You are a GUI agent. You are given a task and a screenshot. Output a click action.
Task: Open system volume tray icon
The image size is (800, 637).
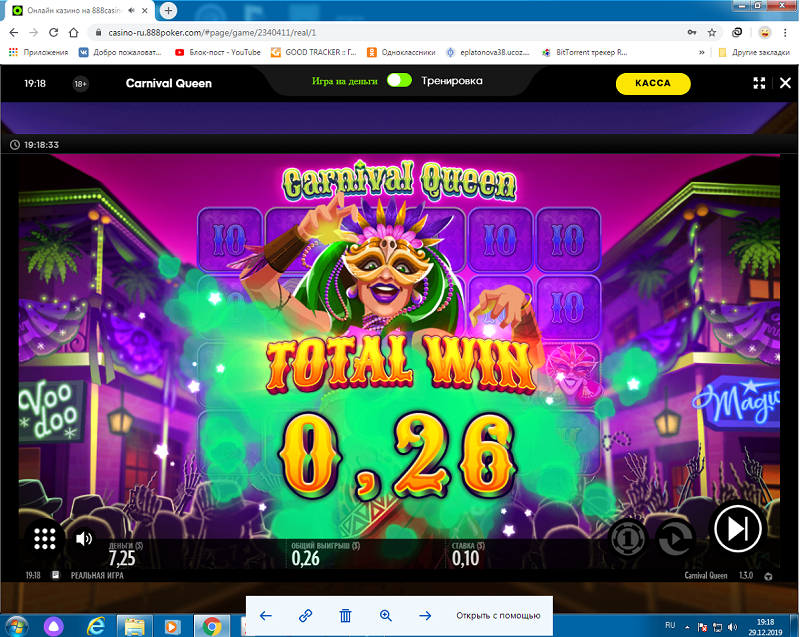click(732, 627)
